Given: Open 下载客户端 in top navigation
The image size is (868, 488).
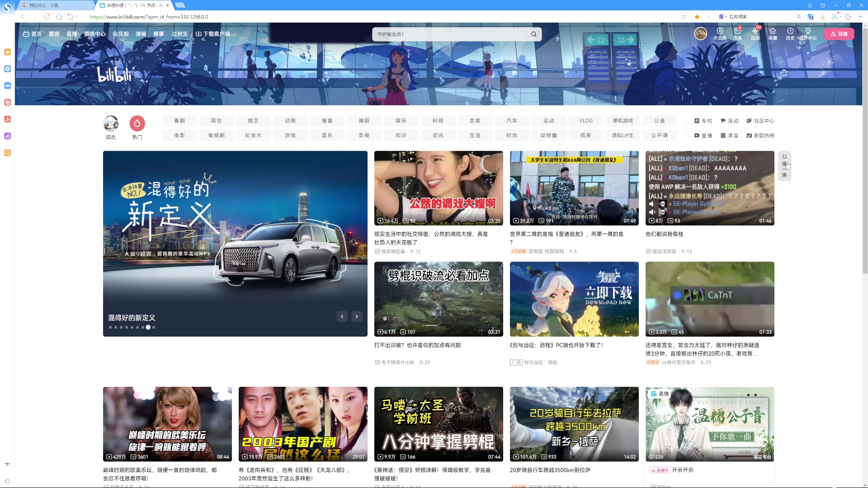Looking at the screenshot, I should (213, 34).
